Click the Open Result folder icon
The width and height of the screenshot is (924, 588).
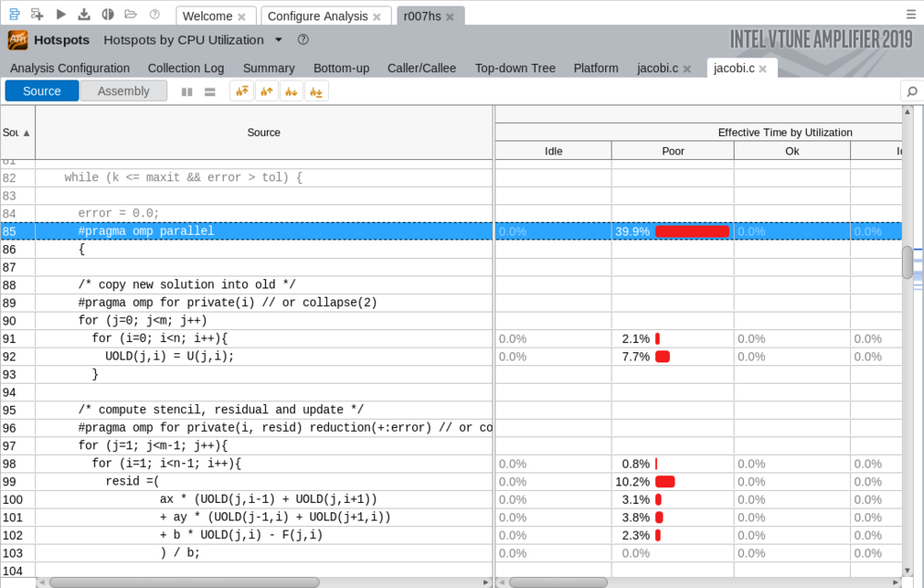coord(130,14)
